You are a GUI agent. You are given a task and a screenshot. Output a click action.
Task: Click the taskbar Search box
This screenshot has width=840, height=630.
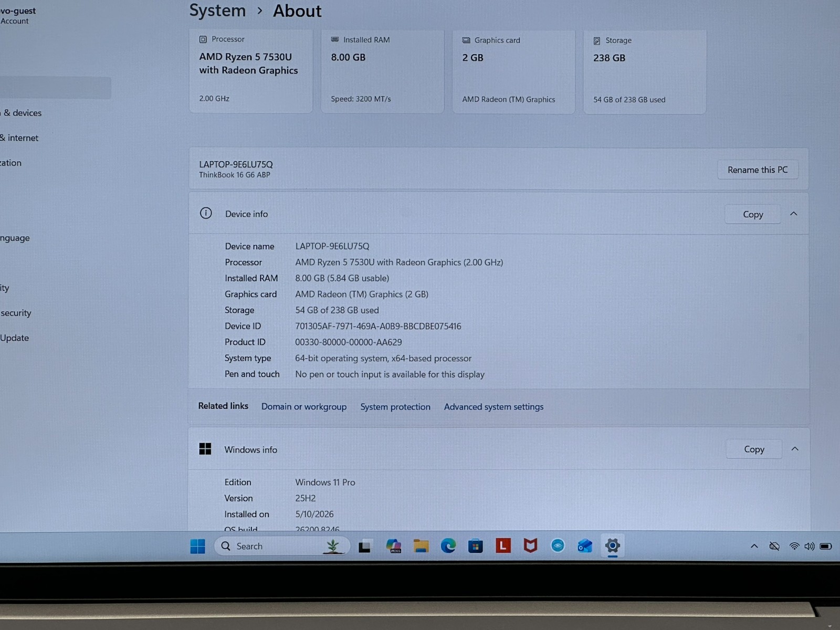click(x=282, y=547)
